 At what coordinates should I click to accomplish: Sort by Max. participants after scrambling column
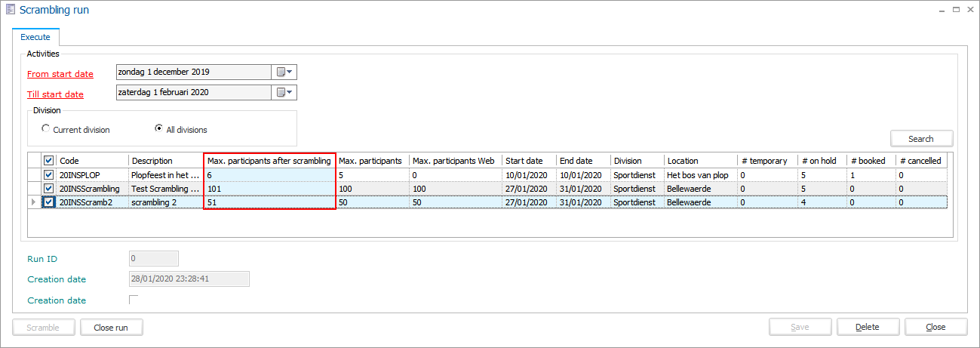[269, 161]
